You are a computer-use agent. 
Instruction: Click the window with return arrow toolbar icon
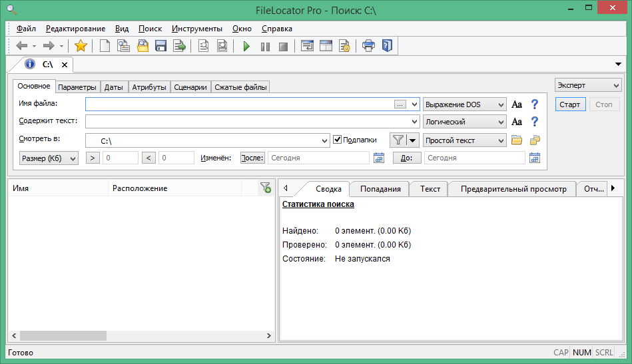click(308, 46)
